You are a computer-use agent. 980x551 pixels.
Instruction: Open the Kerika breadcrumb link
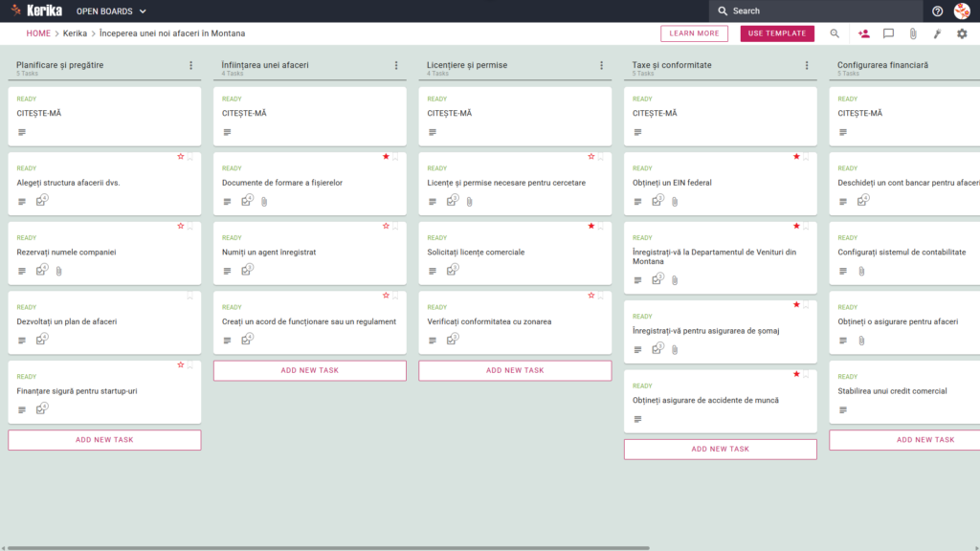pos(75,33)
